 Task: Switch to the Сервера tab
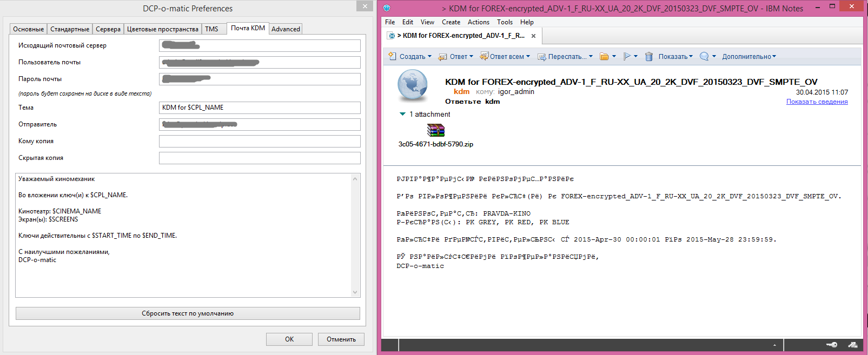click(x=108, y=29)
